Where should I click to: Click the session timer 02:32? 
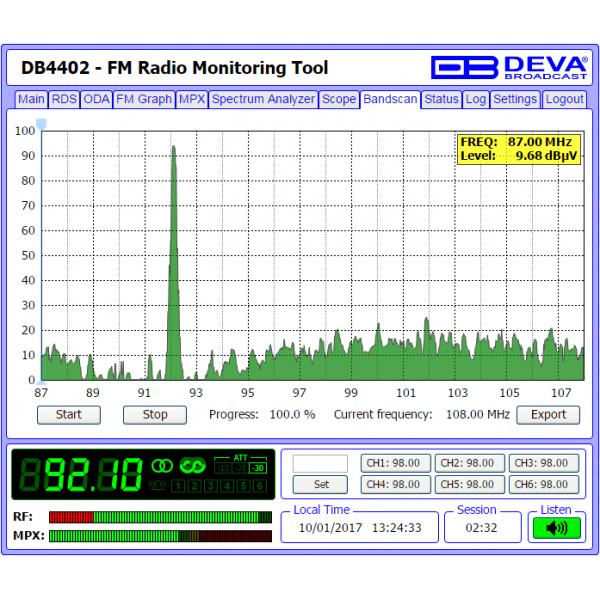[x=481, y=528]
